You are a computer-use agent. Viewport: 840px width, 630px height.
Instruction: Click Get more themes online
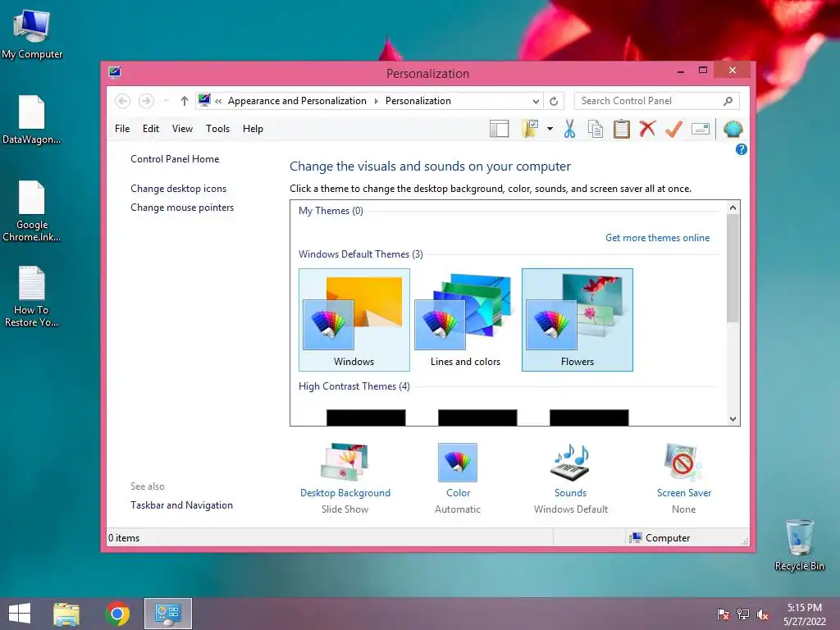pos(657,238)
